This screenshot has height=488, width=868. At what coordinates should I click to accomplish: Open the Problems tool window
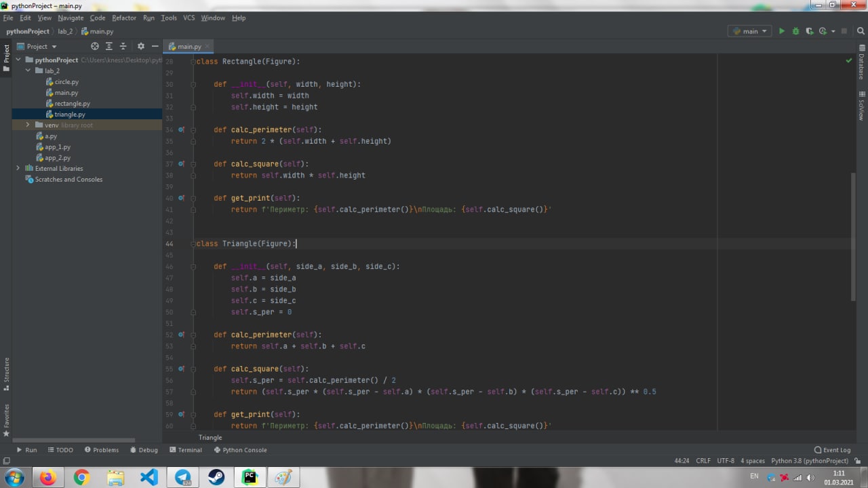[x=102, y=449]
